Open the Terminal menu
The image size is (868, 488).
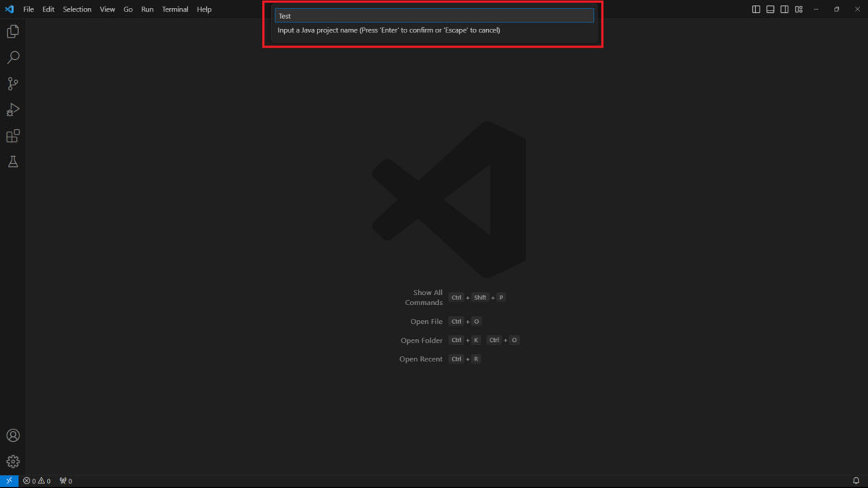pos(174,9)
